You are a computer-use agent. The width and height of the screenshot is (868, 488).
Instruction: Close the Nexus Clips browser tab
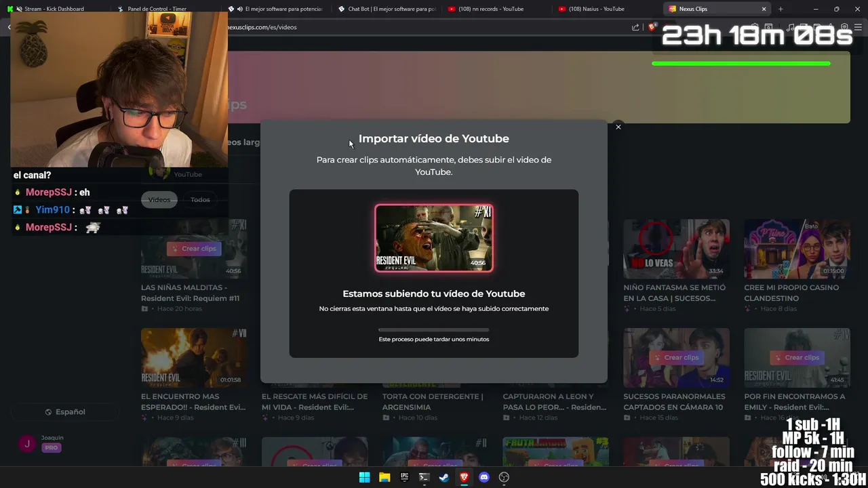764,9
